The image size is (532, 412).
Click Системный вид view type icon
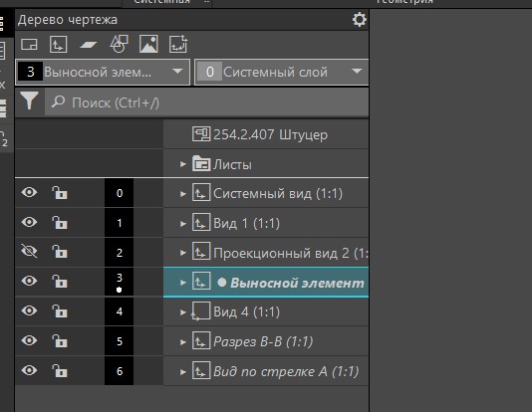click(201, 192)
